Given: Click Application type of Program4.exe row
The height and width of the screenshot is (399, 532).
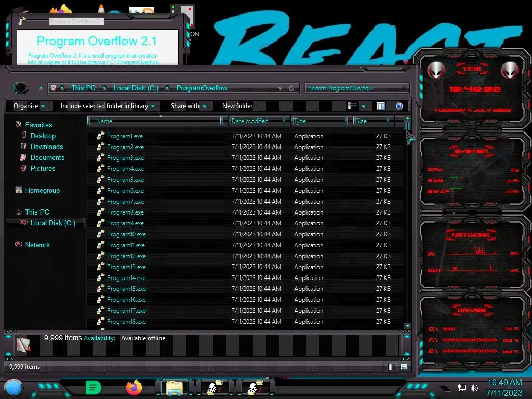Looking at the screenshot, I should pos(309,169).
